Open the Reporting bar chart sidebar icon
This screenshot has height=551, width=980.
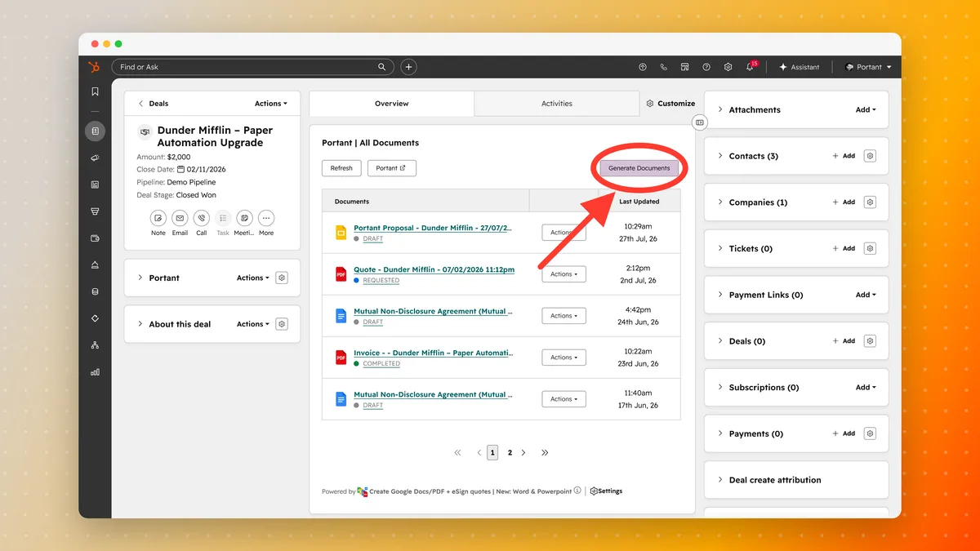pyautogui.click(x=96, y=371)
